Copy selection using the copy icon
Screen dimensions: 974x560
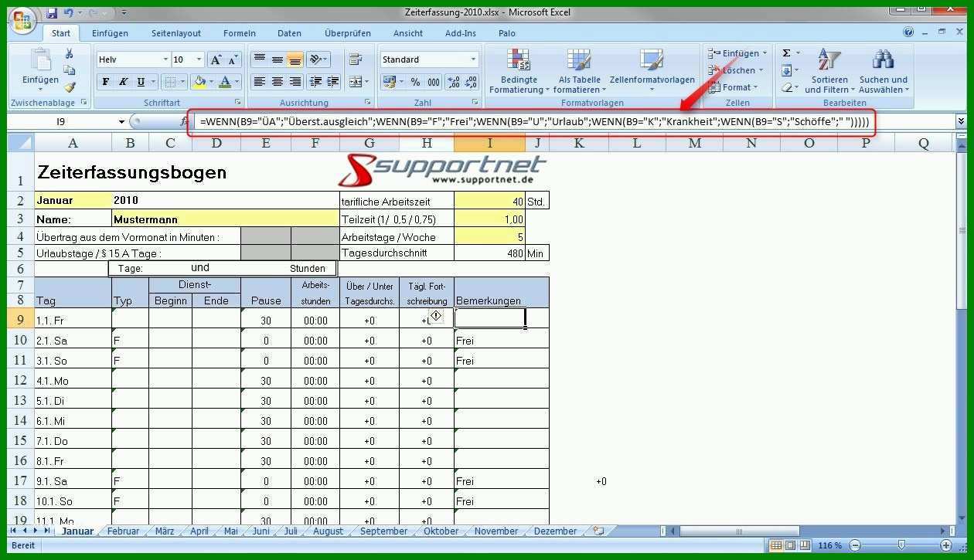[x=69, y=70]
